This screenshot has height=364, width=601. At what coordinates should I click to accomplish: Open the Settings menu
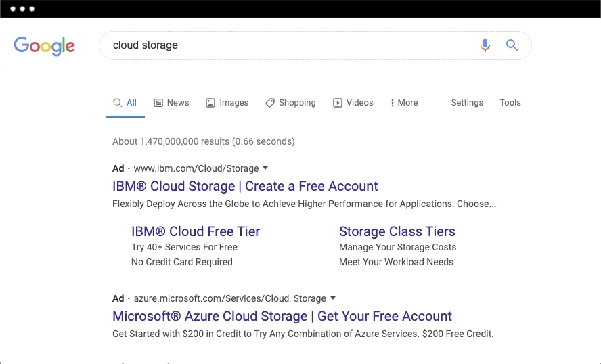coord(467,103)
